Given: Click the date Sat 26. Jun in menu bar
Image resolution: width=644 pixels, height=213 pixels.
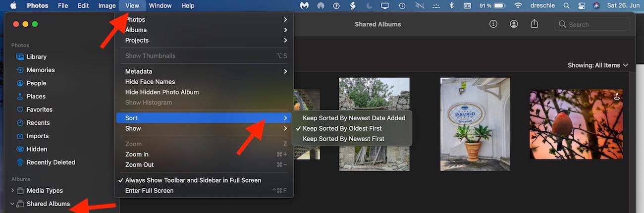Looking at the screenshot, I should [623, 5].
